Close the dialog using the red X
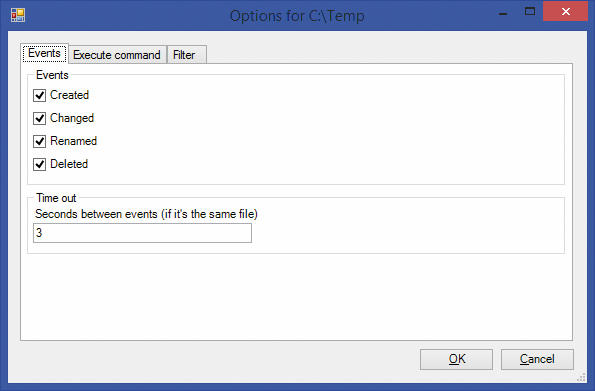Viewport: 595px width, 391px height. [x=565, y=12]
